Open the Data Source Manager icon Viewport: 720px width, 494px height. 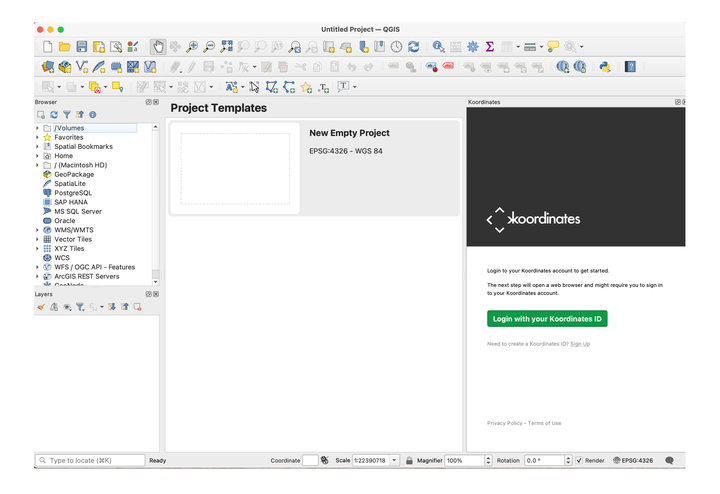[x=48, y=67]
